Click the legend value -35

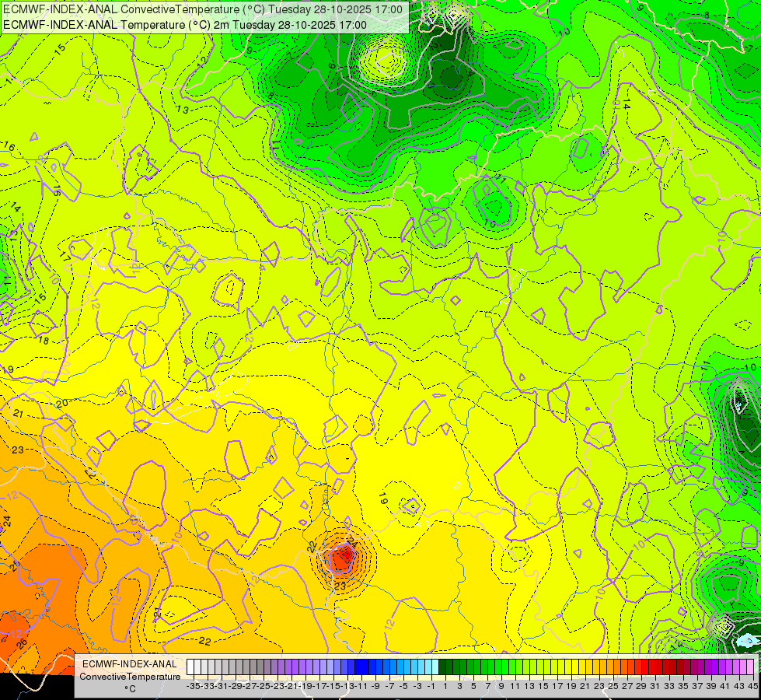(x=194, y=687)
